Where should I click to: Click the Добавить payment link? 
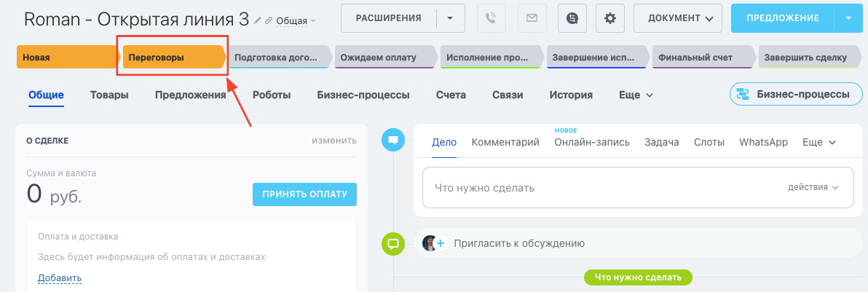point(60,277)
